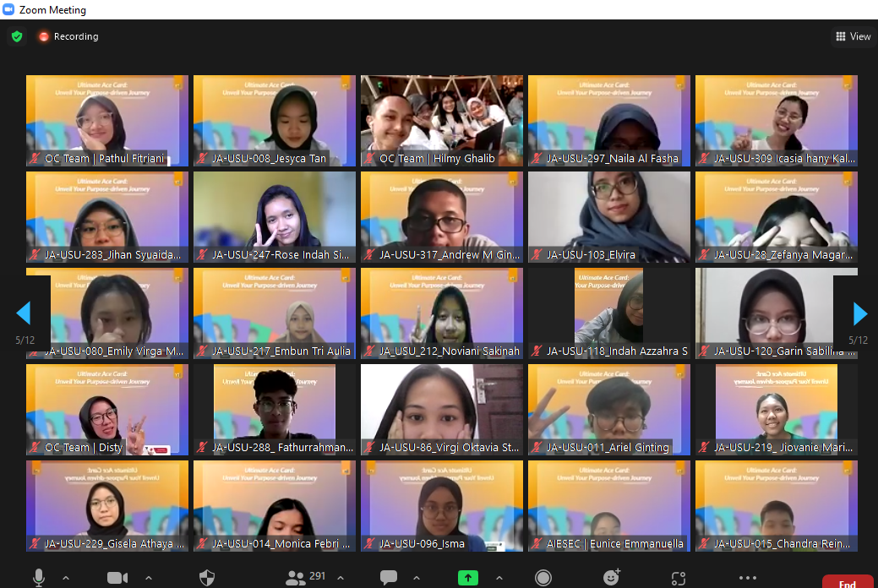Open the Security shield icon
The image size is (878, 588).
click(207, 578)
